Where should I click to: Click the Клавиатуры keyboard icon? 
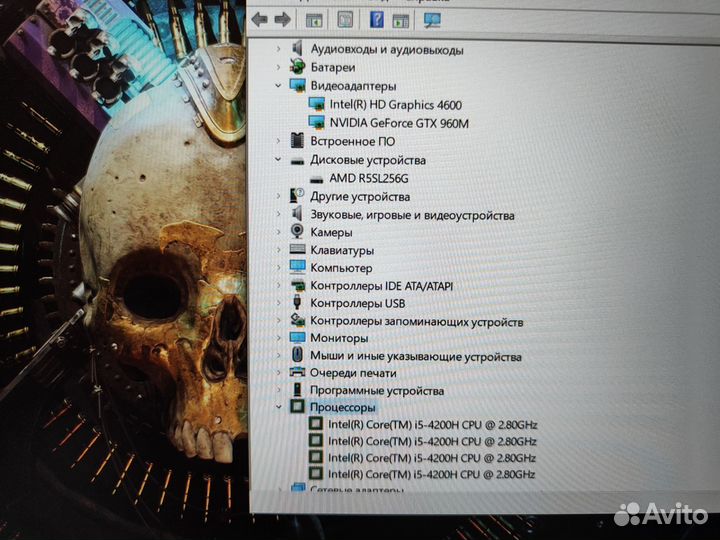pos(298,249)
